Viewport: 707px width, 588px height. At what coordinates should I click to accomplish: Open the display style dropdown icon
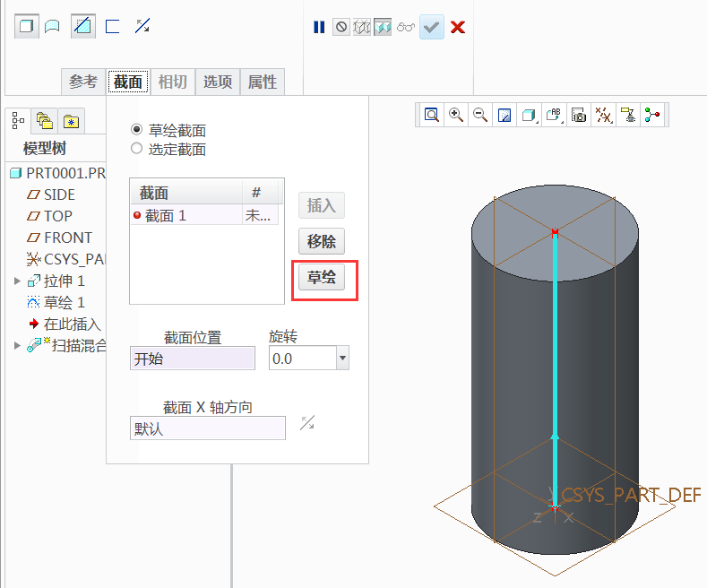pyautogui.click(x=530, y=115)
